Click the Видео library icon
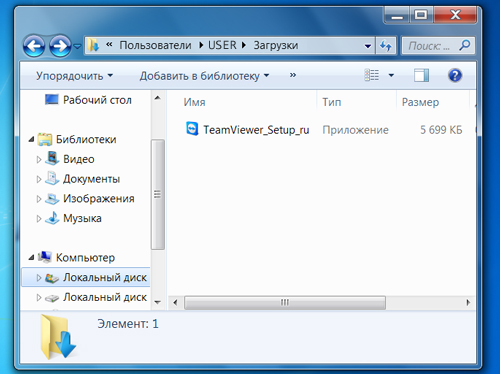The height and width of the screenshot is (374, 500). click(52, 158)
